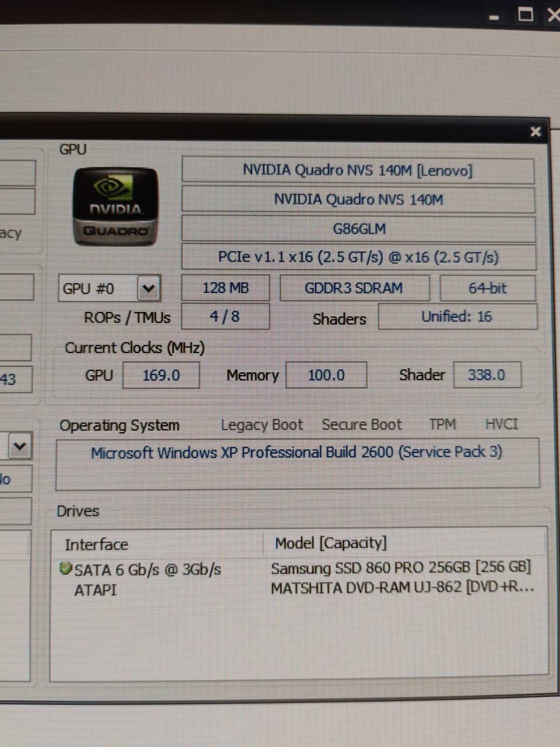The image size is (560, 747).
Task: Click the Shaders label
Action: coord(339,319)
